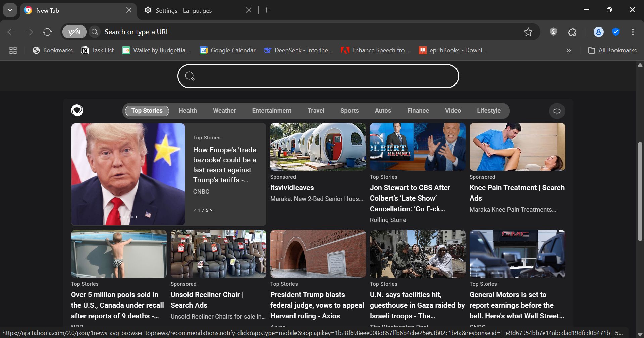Open the child at pool thumbnail

point(119,254)
